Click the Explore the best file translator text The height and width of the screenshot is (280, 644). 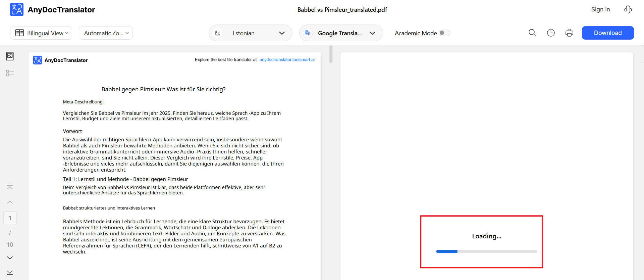point(226,60)
